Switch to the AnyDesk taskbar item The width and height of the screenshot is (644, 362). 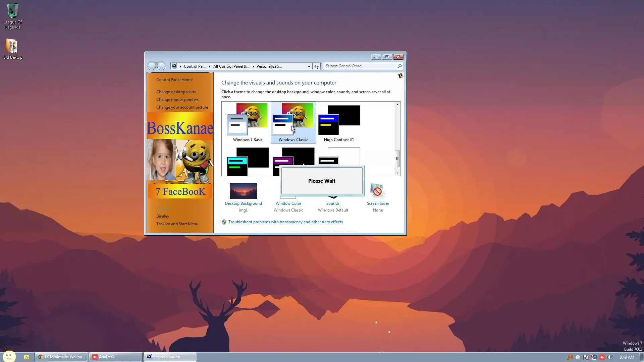point(116,357)
